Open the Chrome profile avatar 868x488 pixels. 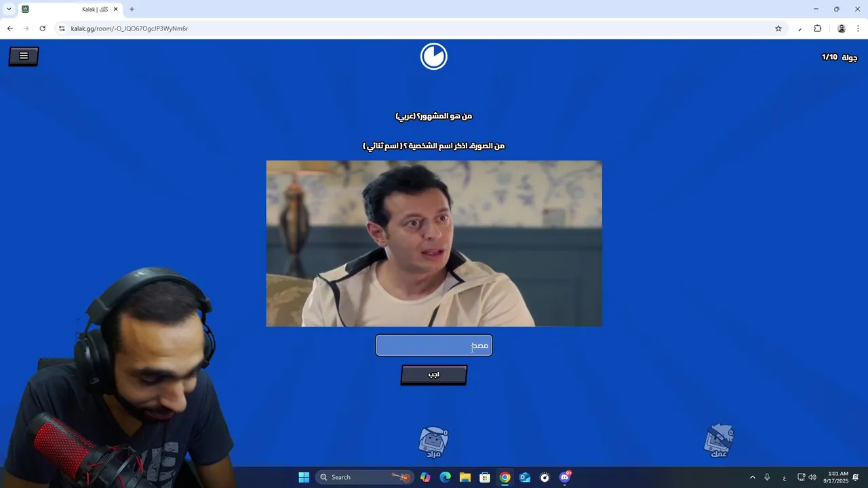point(842,28)
